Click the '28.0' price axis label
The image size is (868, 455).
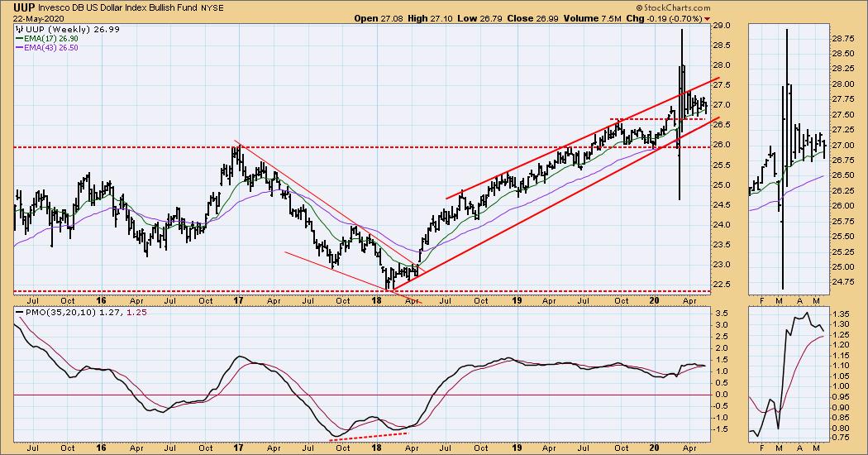click(723, 65)
